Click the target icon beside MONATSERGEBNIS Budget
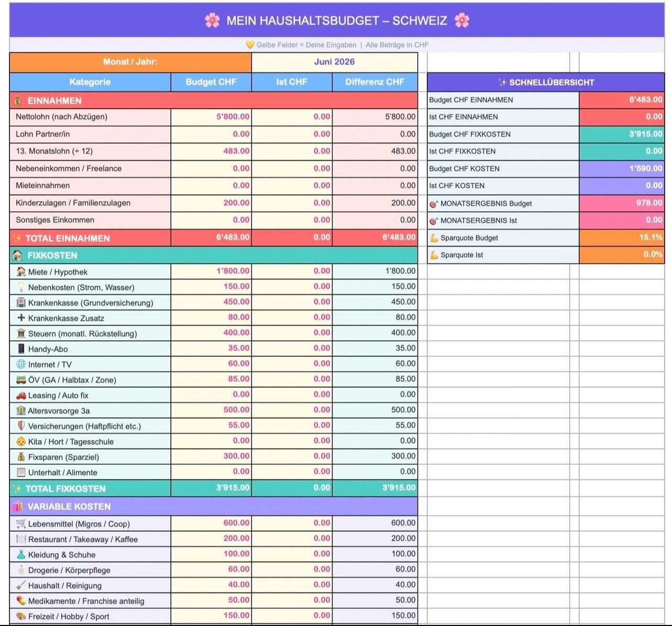The image size is (672, 626). click(x=434, y=203)
